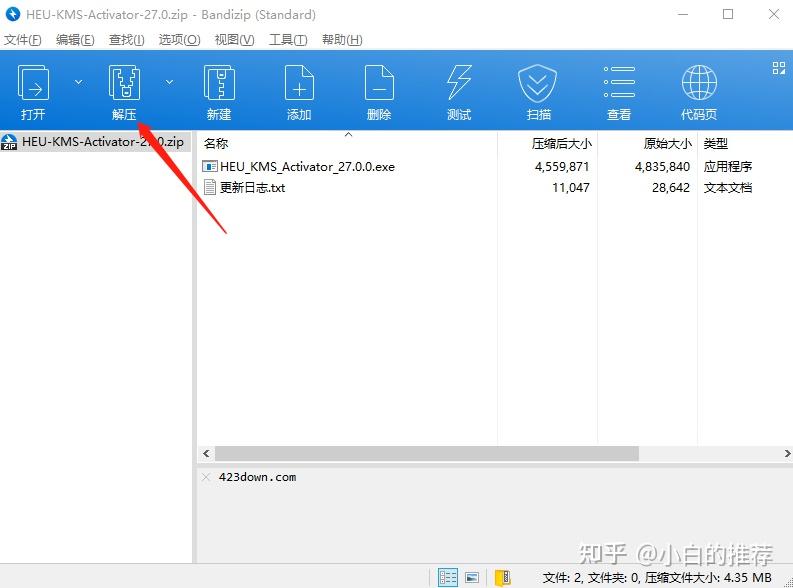
Task: Click the status bar file count summary
Action: coord(657,577)
